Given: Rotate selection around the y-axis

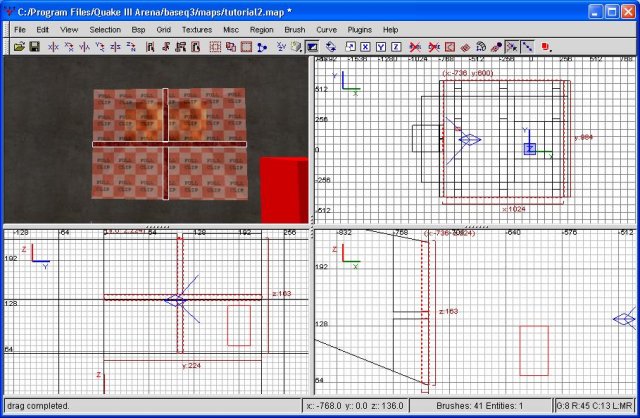Looking at the screenshot, I should pyautogui.click(x=100, y=47).
